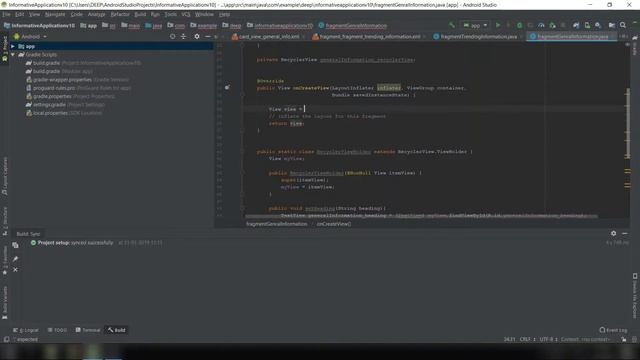This screenshot has height=360, width=640.
Task: Open the Android view selector dropdown
Action: (x=31, y=36)
